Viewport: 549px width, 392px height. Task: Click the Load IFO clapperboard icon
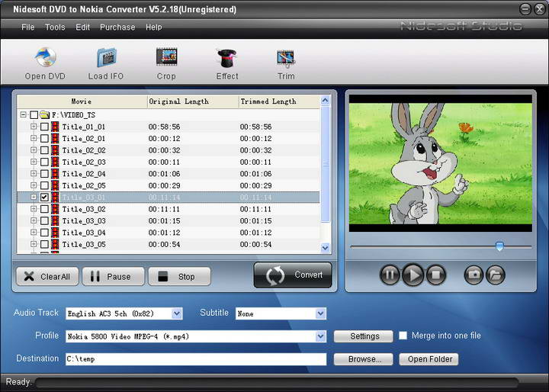106,57
